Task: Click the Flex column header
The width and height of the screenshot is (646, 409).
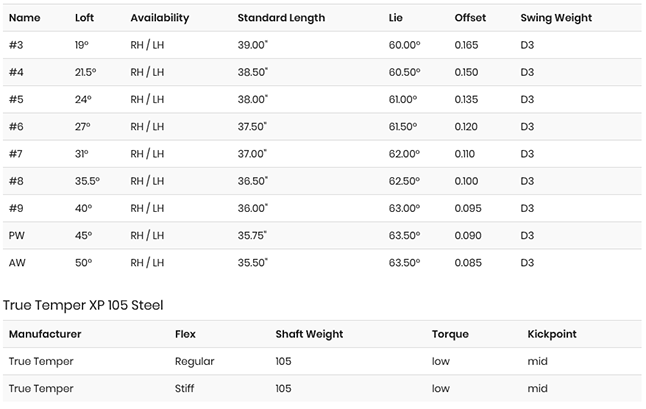Action: [x=185, y=334]
